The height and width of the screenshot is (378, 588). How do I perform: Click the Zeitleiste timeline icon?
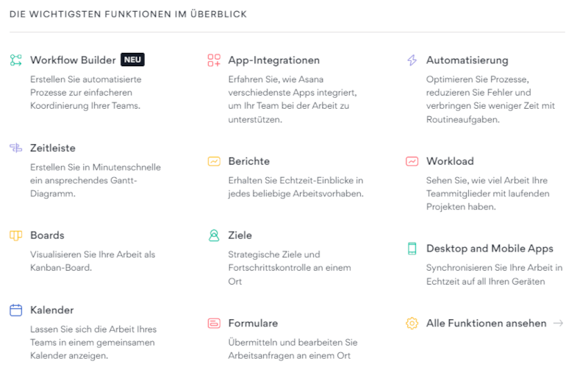16,148
